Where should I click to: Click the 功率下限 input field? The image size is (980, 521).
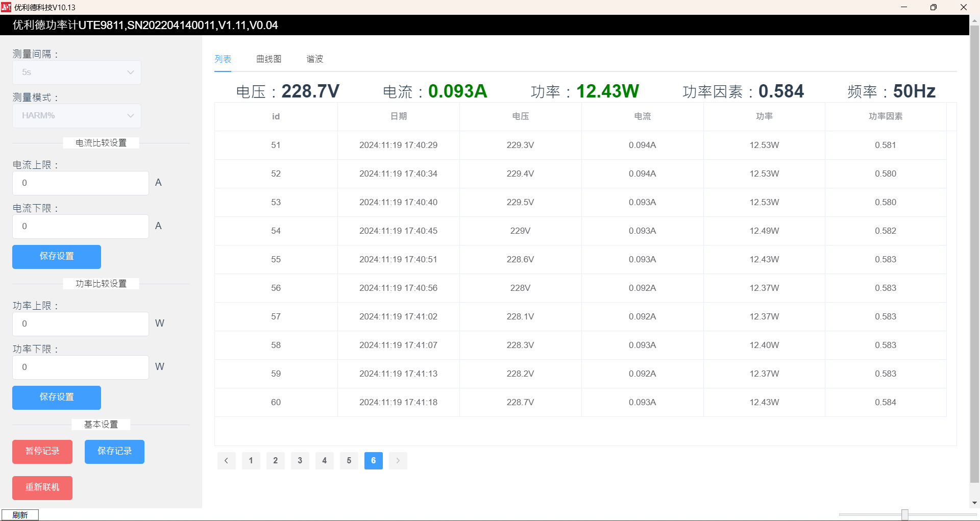(81, 367)
